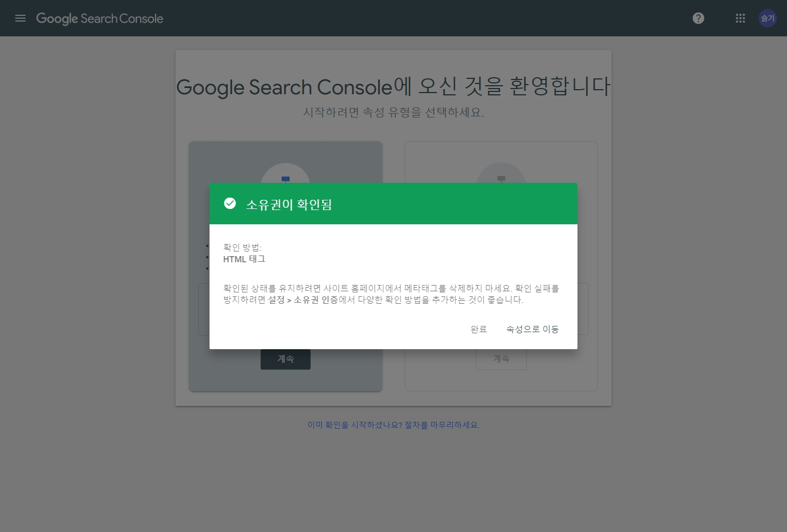
Task: Click the 설정 > 소유권 인증 bold text
Action: (x=303, y=300)
